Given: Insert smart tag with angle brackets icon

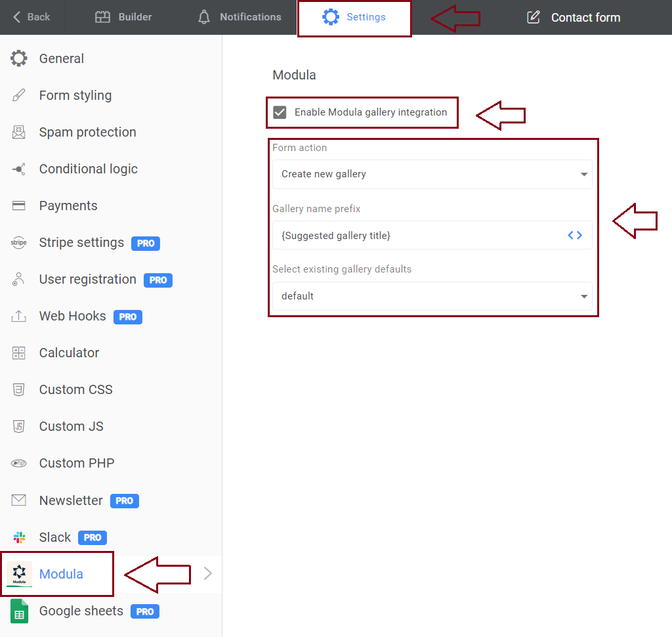Looking at the screenshot, I should click(575, 235).
